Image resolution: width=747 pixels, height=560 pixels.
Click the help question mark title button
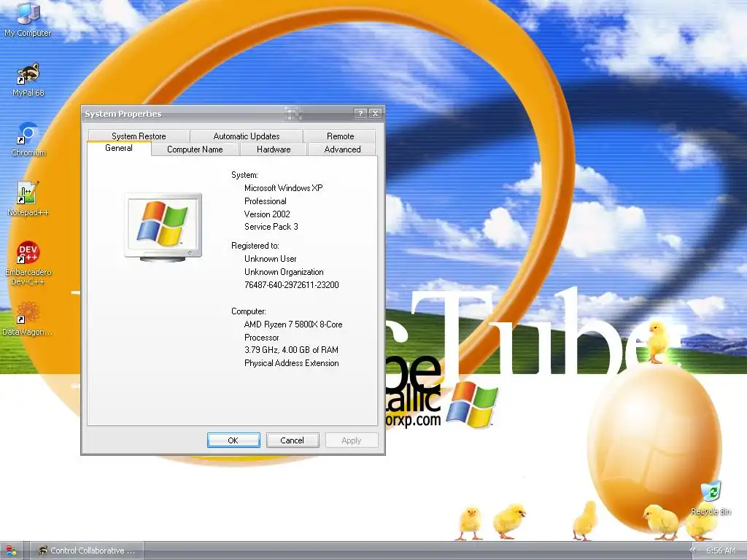click(x=360, y=113)
